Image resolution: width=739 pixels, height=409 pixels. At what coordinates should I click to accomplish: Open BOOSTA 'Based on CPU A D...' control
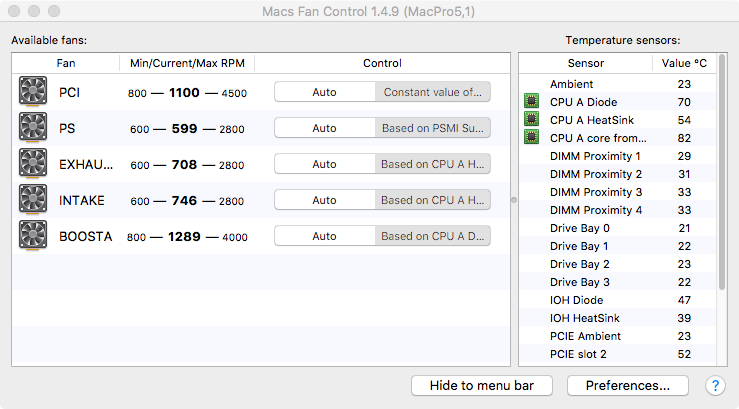click(x=434, y=236)
